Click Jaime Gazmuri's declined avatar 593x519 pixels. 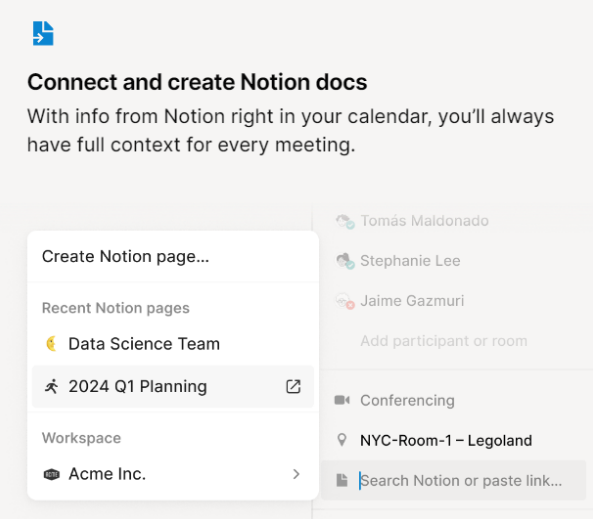[345, 301]
